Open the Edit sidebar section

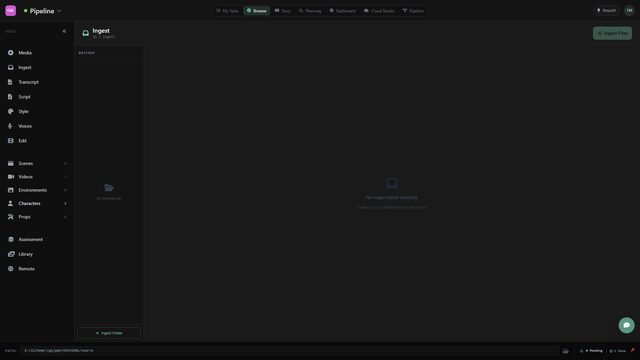point(37,141)
